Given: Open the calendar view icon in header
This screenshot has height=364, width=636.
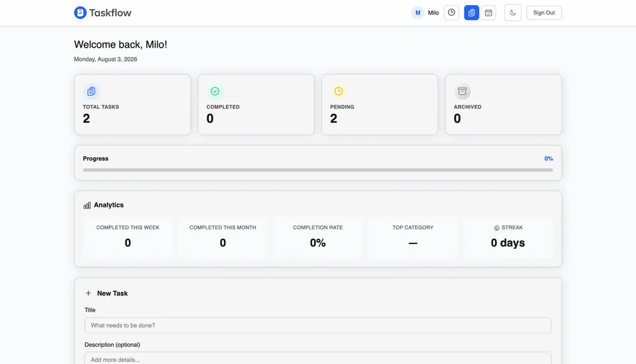Looking at the screenshot, I should [488, 13].
